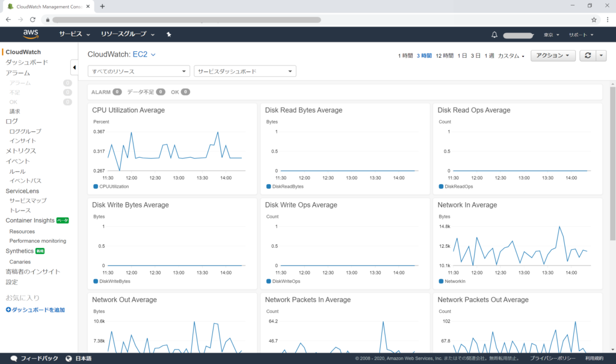The width and height of the screenshot is (616, 364).
Task: Click the browser back arrow
Action: pos(7,20)
